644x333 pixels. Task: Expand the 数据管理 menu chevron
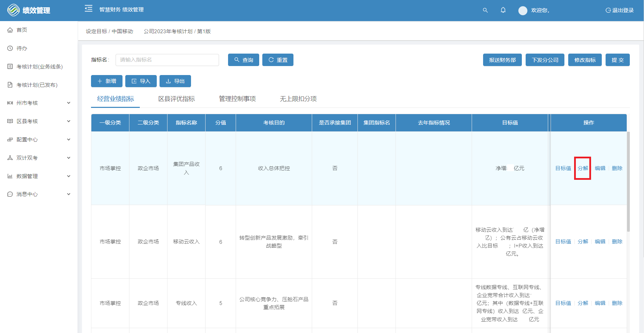69,176
